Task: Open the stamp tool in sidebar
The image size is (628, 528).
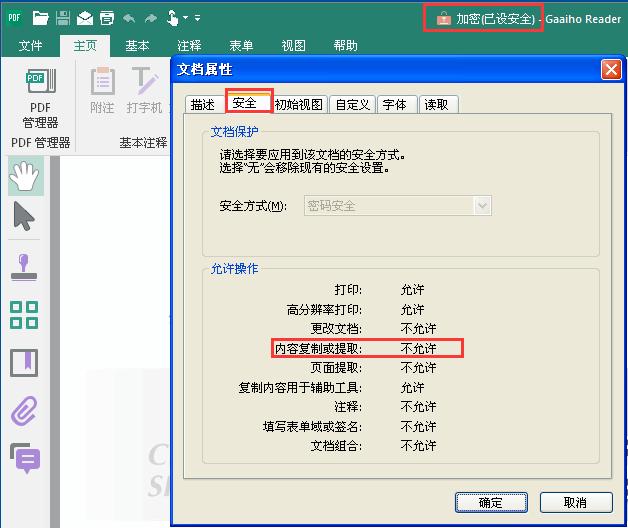Action: point(24,267)
